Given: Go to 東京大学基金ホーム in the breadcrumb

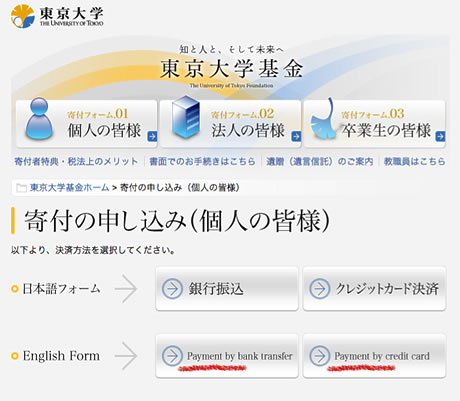Looking at the screenshot, I should coord(70,188).
